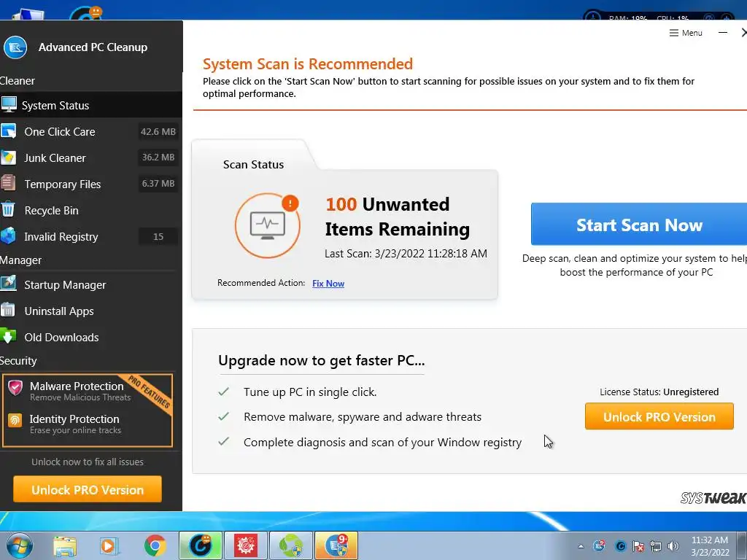Click the PRO FEATURES ribbon banner
This screenshot has height=560, width=747.
150,392
